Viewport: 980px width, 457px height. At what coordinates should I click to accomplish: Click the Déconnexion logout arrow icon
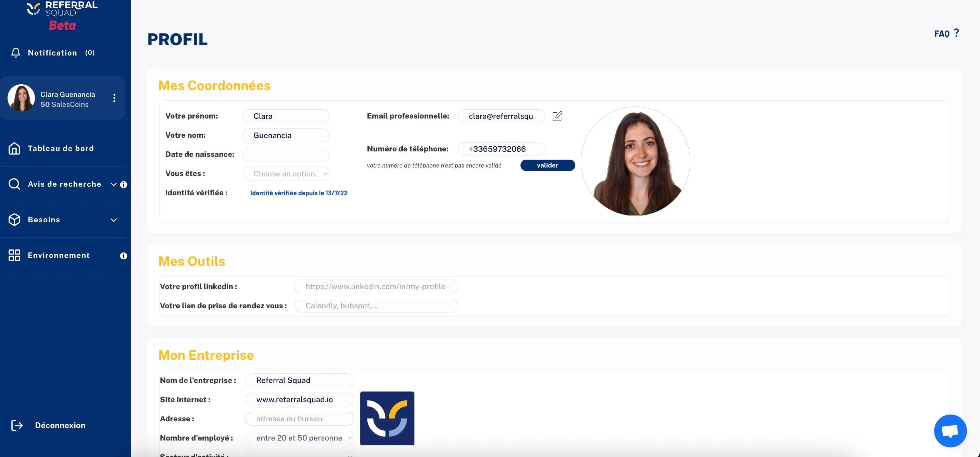click(17, 425)
